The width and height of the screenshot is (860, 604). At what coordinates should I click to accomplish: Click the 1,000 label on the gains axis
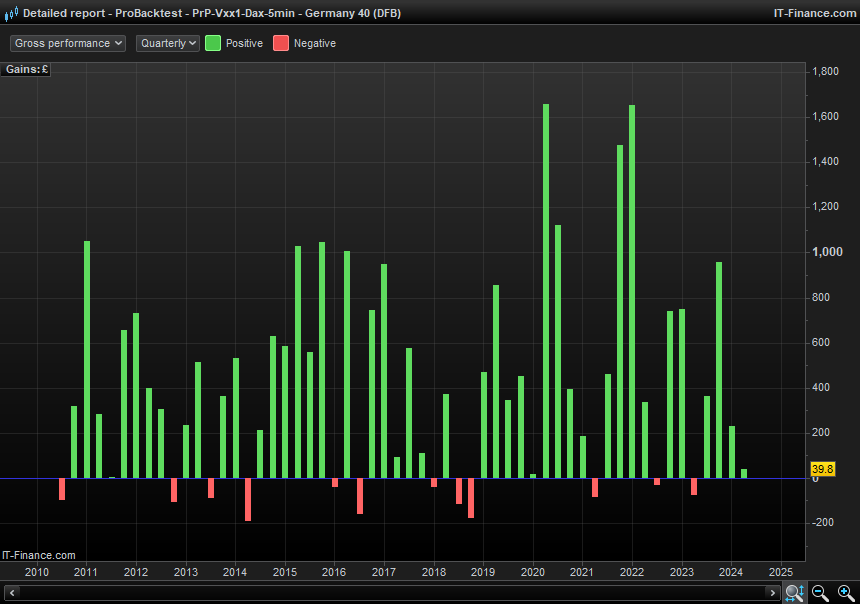(x=825, y=252)
